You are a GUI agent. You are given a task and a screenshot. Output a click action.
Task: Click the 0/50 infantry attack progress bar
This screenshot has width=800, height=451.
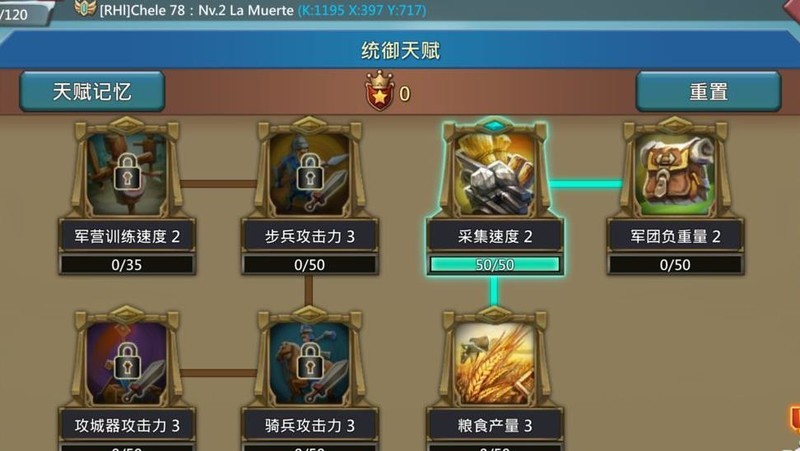coord(309,264)
